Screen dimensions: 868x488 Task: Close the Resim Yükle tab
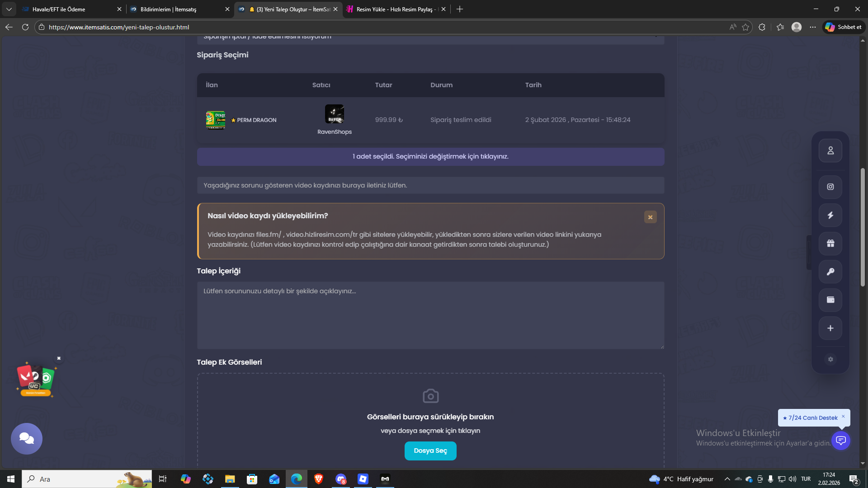click(443, 9)
